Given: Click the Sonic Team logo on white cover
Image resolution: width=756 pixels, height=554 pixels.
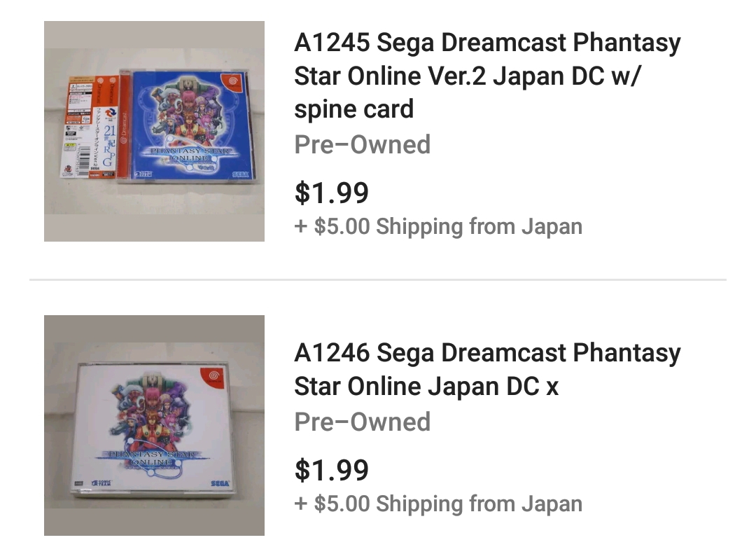Looking at the screenshot, I should pos(101,483).
